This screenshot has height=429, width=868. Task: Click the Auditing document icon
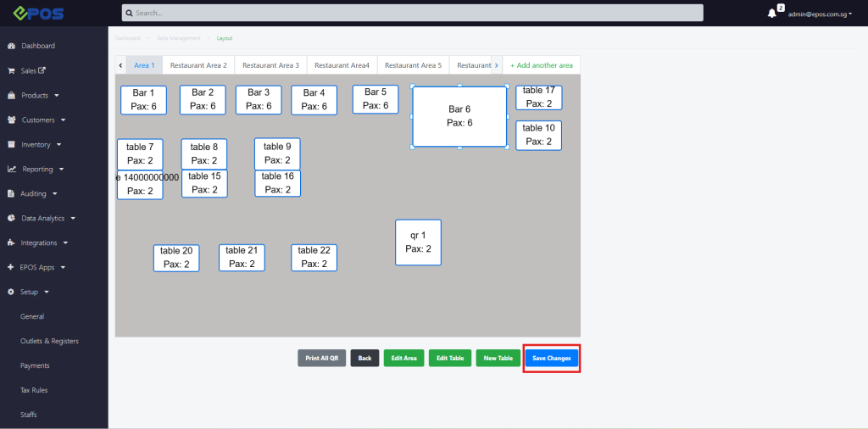[x=10, y=194]
